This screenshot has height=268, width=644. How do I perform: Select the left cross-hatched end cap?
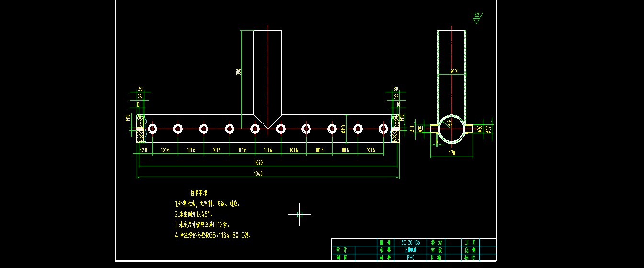click(141, 129)
